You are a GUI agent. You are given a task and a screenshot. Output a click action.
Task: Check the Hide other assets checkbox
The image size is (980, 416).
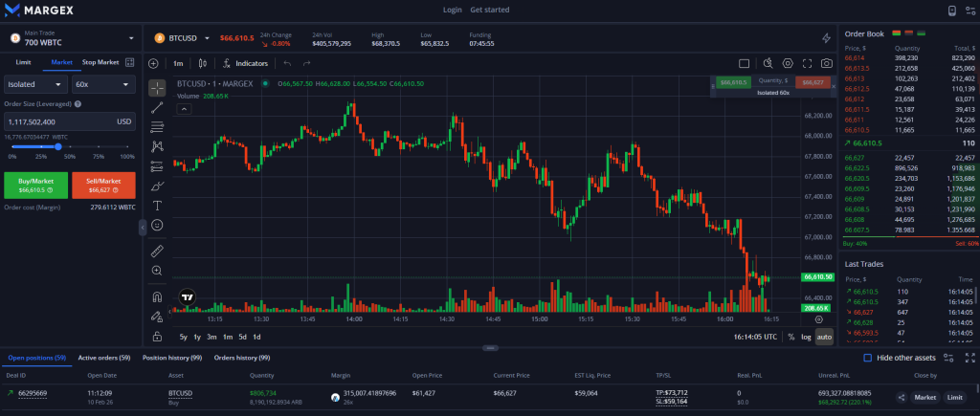click(x=867, y=358)
